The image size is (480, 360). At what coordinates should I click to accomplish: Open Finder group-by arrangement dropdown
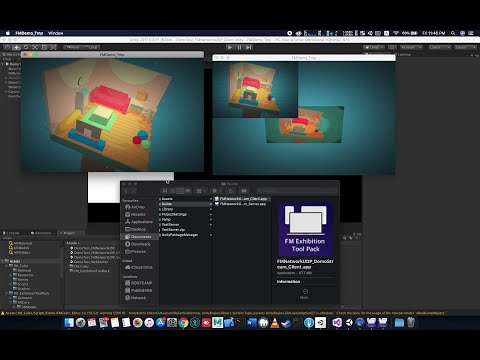(x=201, y=191)
